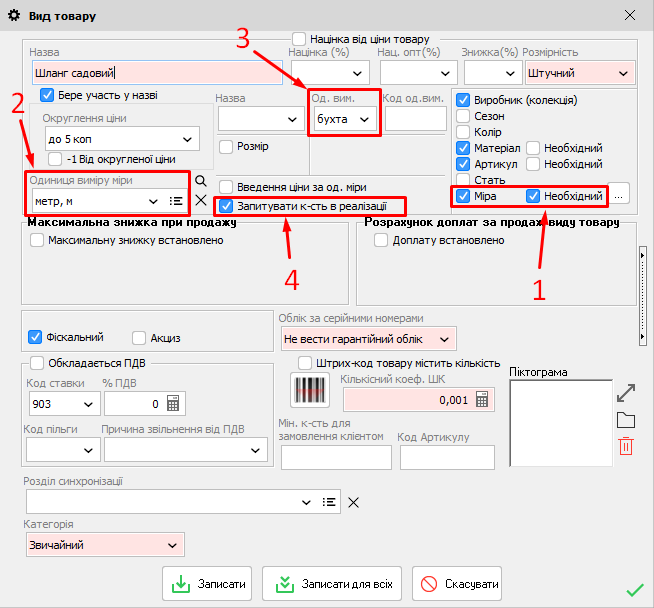The image size is (654, 608).
Task: Open the Категорія Звичайний dropdown
Action: pos(171,545)
